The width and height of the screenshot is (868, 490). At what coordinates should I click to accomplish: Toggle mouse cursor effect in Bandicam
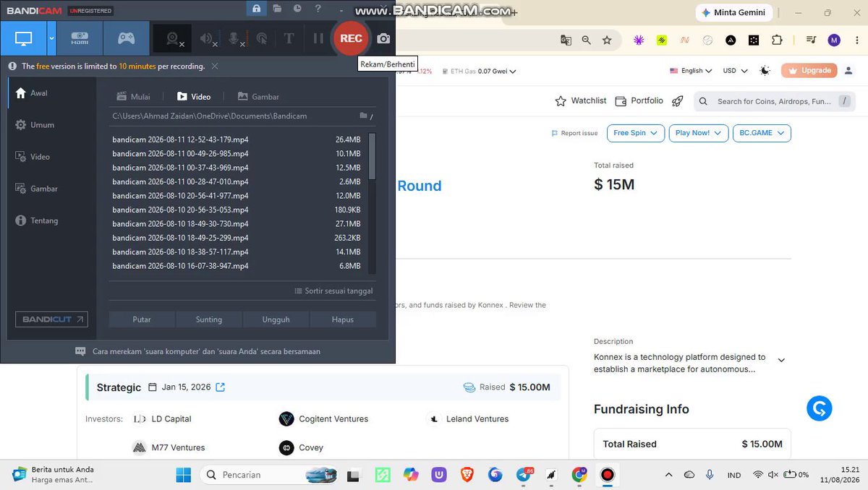coord(262,39)
